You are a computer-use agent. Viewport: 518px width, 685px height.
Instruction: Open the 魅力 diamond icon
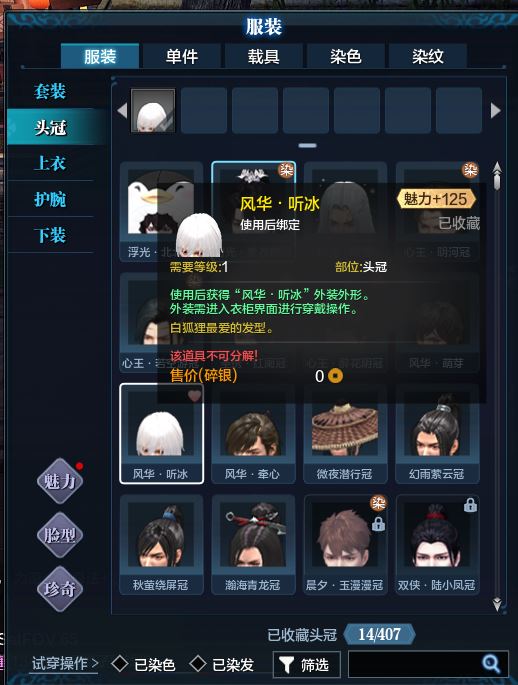point(59,481)
